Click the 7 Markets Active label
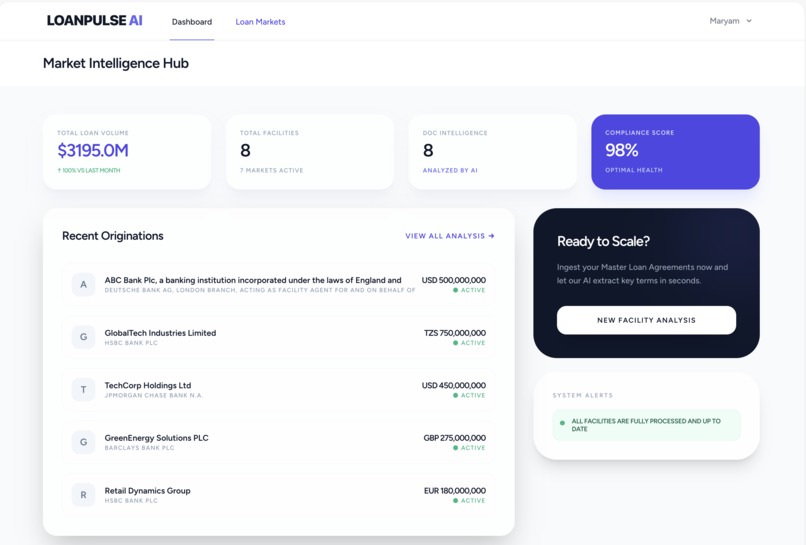806x545 pixels. (271, 170)
